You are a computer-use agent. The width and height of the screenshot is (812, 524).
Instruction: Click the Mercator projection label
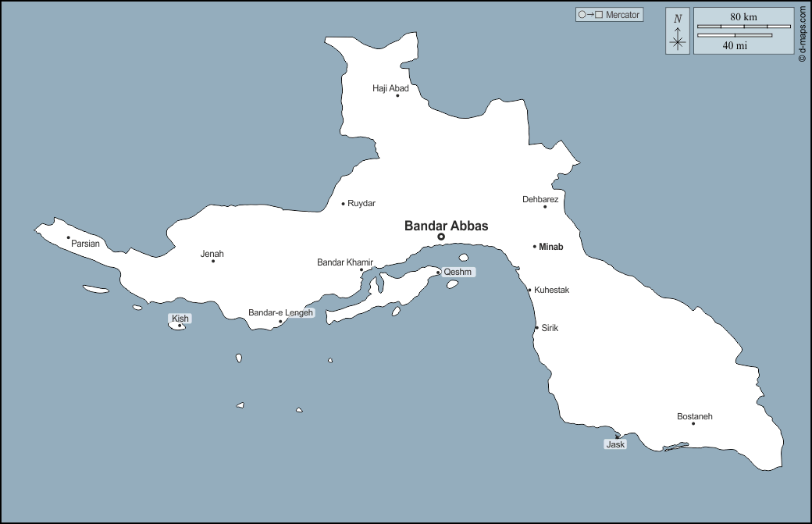609,15
